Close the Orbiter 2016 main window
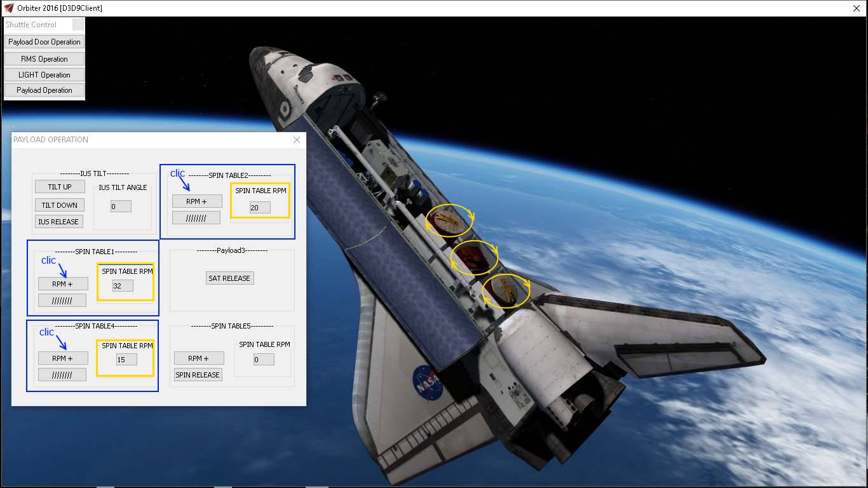The image size is (868, 488). point(856,8)
